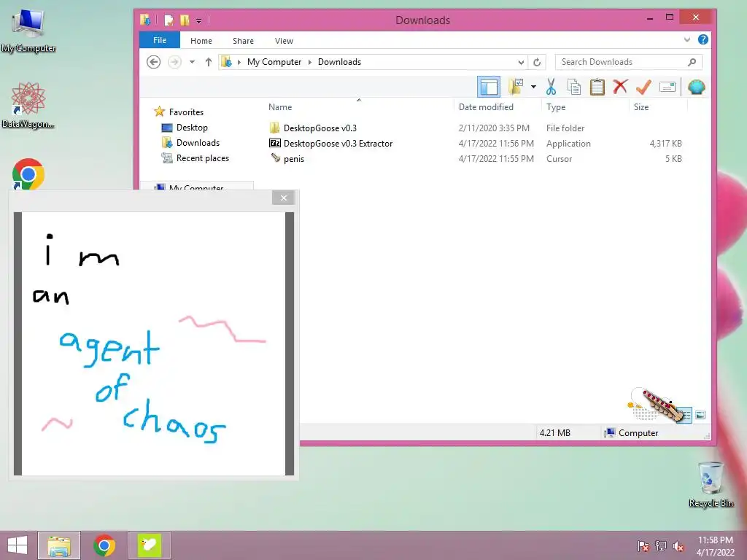Open the Recent locations dropdown arrow
Screen dimensions: 747x560
pos(192,62)
